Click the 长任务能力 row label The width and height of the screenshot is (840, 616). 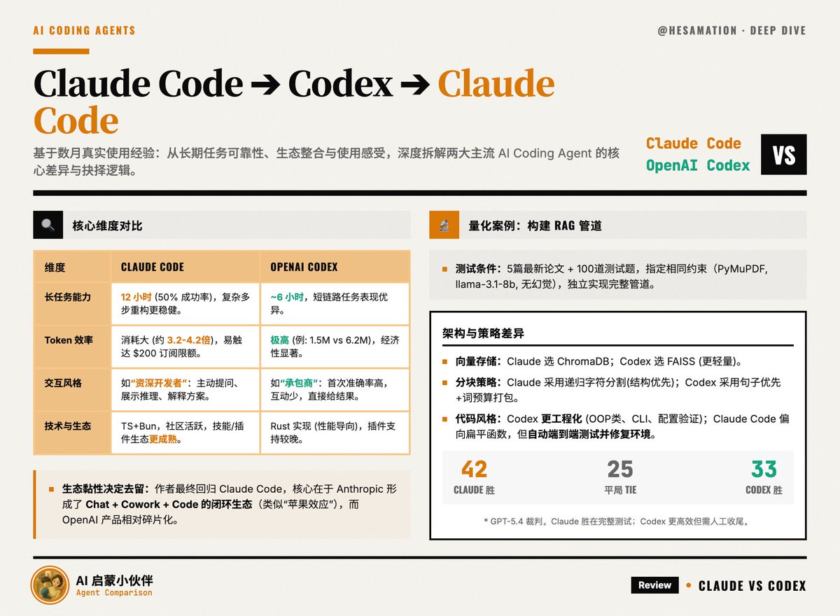click(x=68, y=297)
